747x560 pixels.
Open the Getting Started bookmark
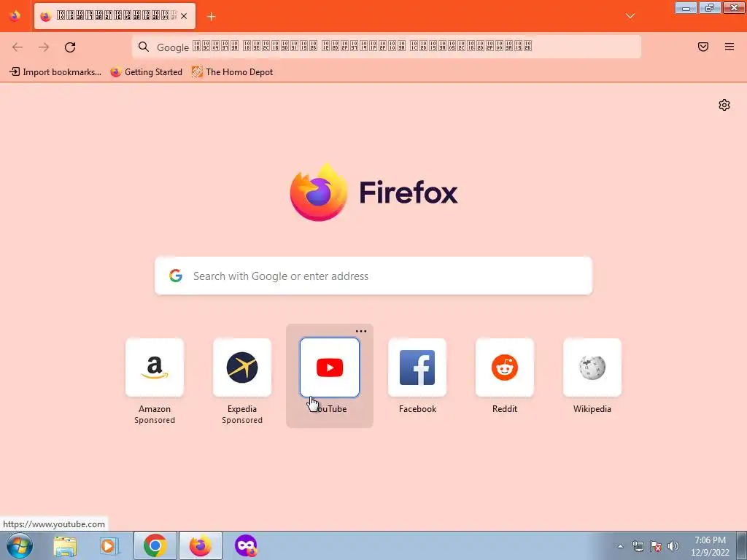pyautogui.click(x=146, y=72)
